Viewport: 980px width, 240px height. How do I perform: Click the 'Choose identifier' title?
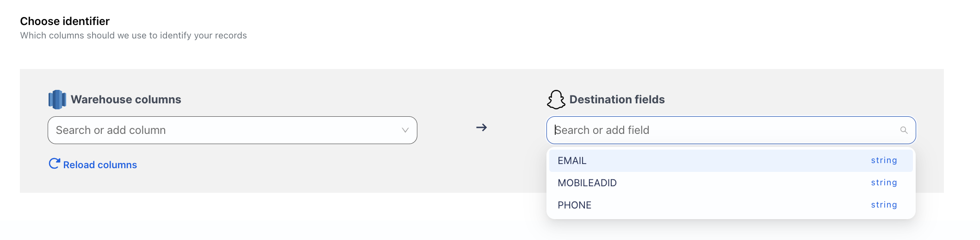pyautogui.click(x=65, y=21)
